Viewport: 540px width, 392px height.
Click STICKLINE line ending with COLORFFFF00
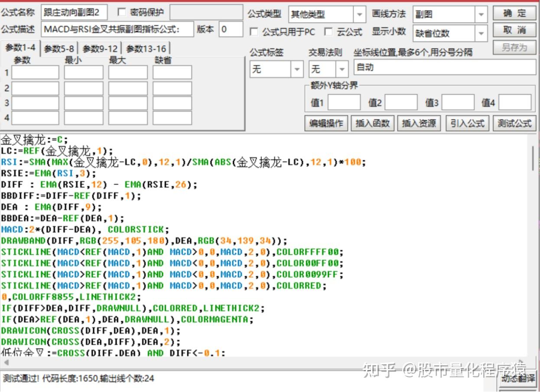tap(172, 252)
